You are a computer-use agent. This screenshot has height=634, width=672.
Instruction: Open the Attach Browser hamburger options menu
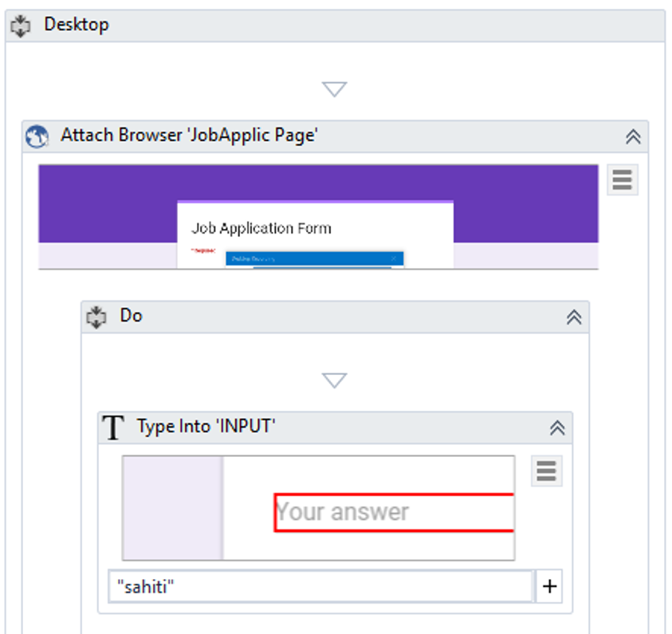[621, 180]
